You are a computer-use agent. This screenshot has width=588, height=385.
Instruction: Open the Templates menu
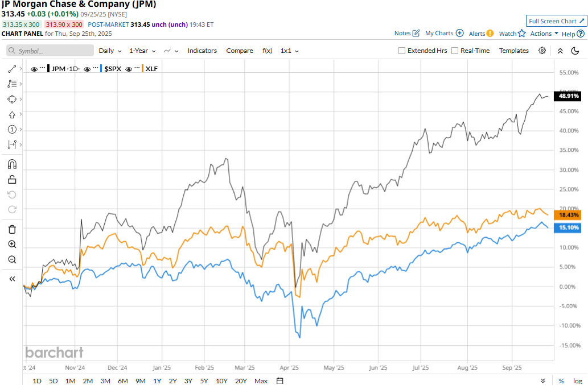tap(514, 51)
